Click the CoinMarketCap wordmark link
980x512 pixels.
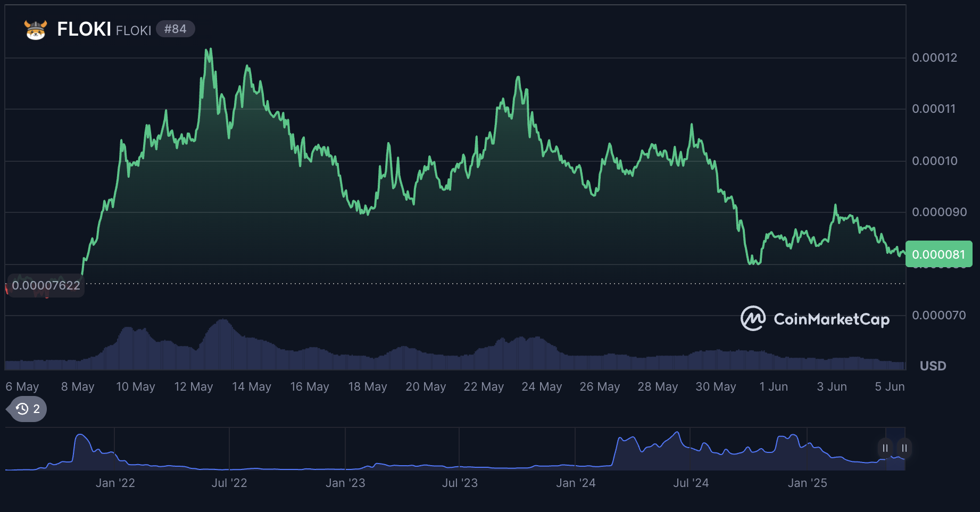point(832,319)
